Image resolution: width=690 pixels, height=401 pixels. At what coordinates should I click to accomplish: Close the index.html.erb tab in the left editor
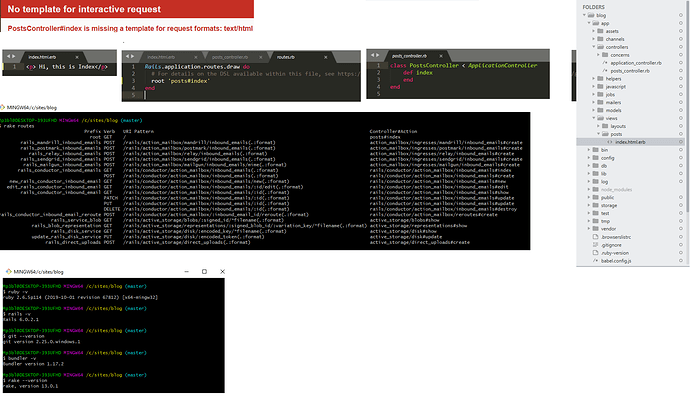point(77,57)
